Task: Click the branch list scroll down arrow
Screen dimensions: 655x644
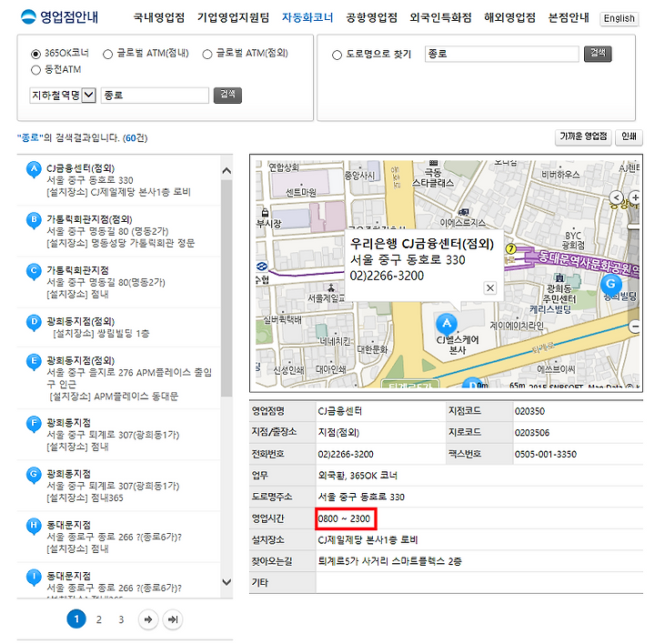Action: (x=227, y=582)
